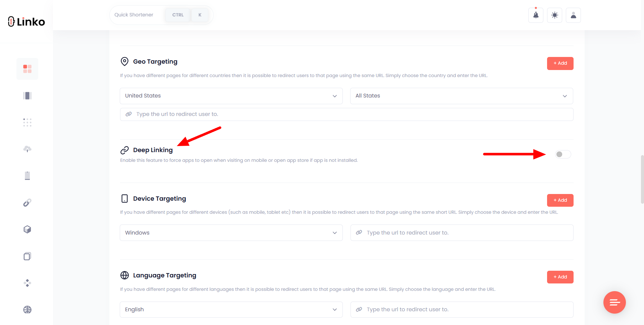The width and height of the screenshot is (644, 325).
Task: Expand the Windows device dropdown
Action: [x=231, y=233]
